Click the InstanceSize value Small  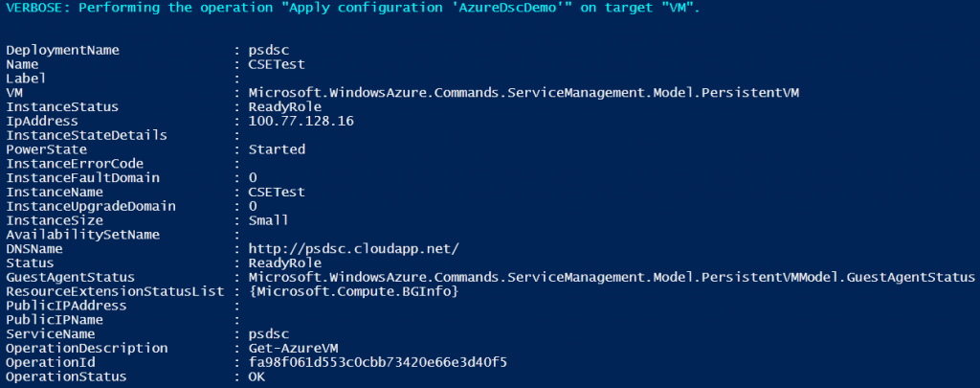tap(269, 220)
